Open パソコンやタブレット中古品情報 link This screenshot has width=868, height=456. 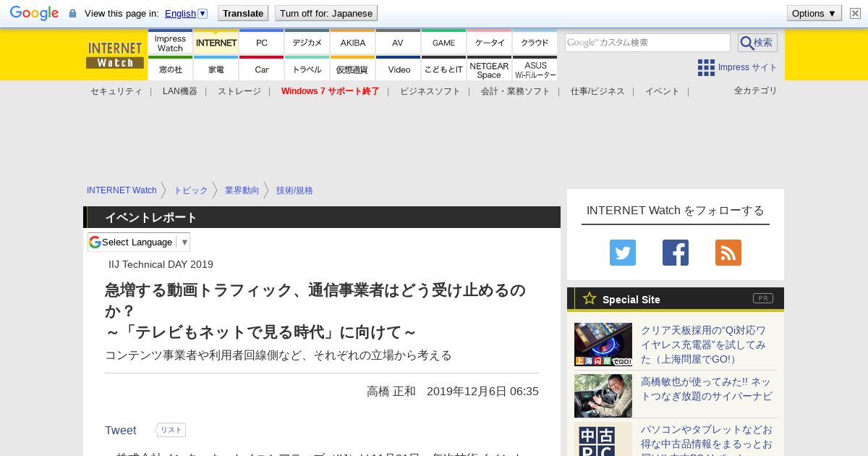point(707,440)
